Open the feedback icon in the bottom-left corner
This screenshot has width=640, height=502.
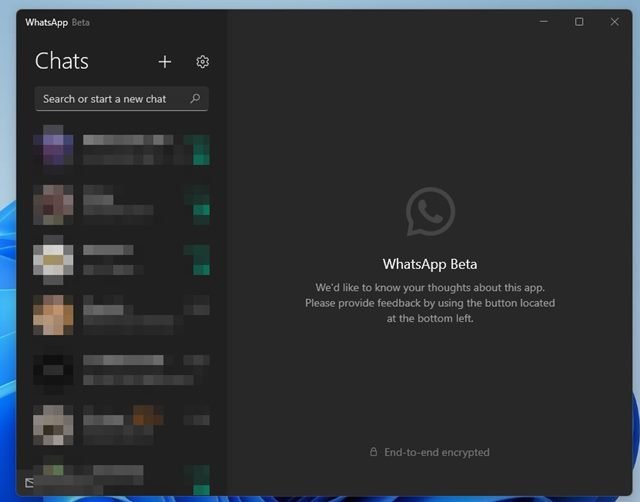tap(30, 483)
